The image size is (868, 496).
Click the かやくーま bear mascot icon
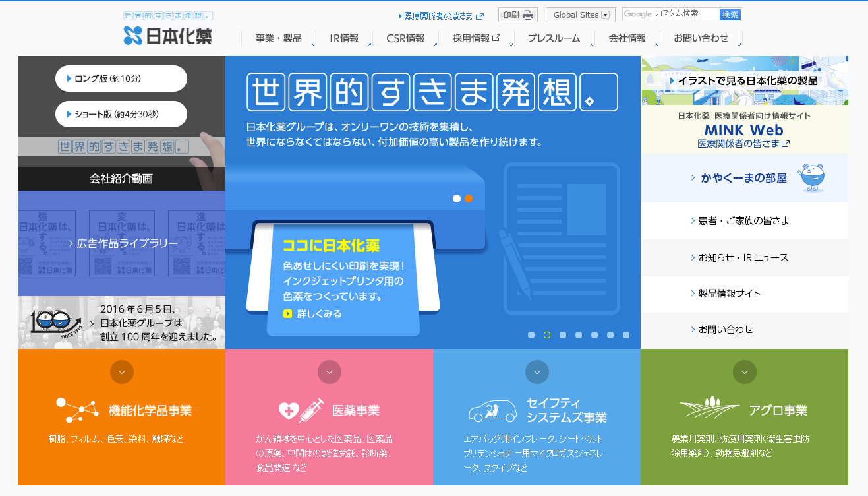tap(811, 177)
